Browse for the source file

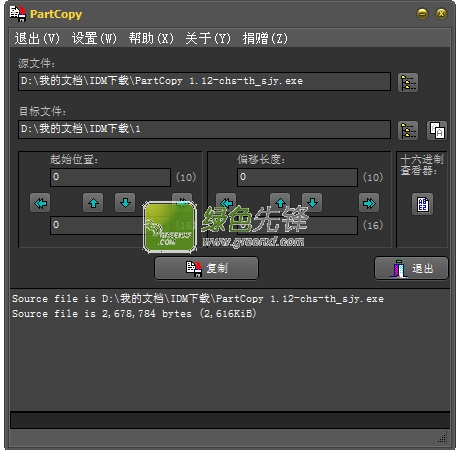(408, 82)
